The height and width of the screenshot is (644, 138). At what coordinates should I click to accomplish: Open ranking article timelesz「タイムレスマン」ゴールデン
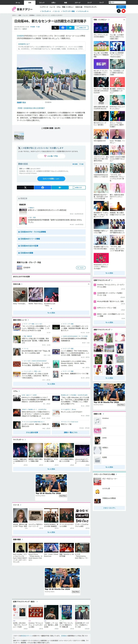point(111,286)
